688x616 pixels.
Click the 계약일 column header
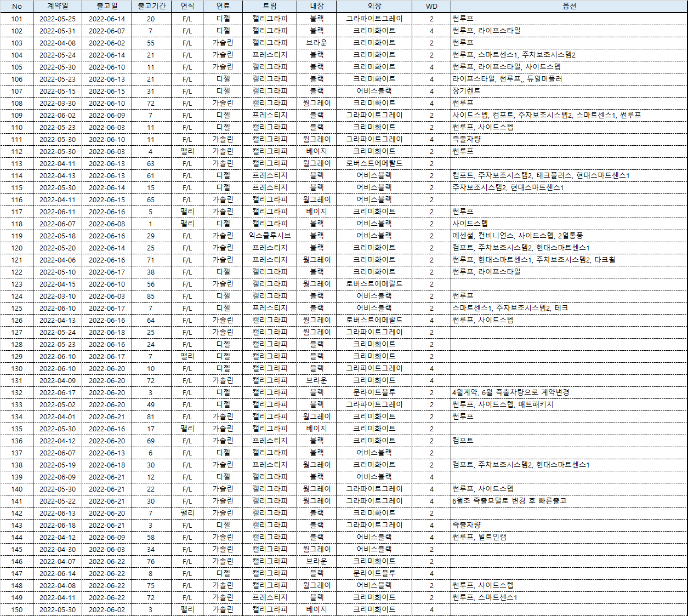pyautogui.click(x=58, y=6)
